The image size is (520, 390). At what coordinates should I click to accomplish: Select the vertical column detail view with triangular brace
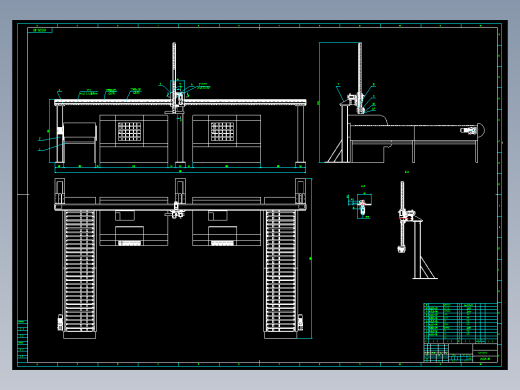click(417, 230)
